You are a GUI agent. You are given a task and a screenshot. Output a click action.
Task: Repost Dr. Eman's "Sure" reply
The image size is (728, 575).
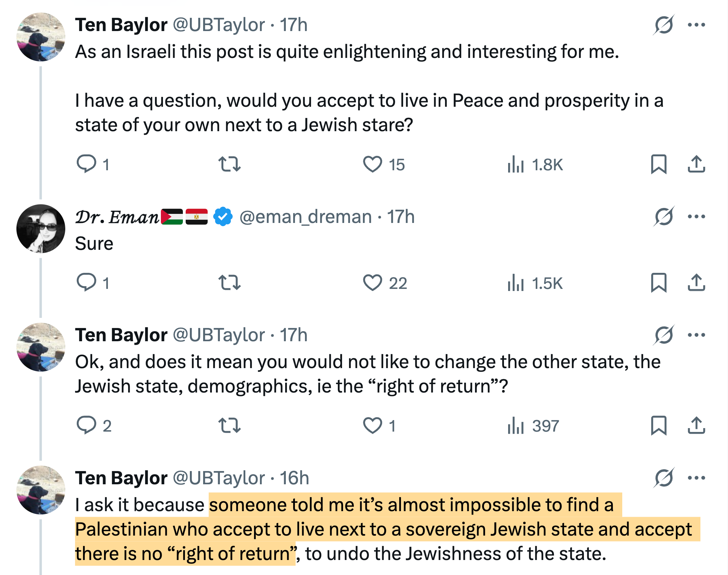229,283
